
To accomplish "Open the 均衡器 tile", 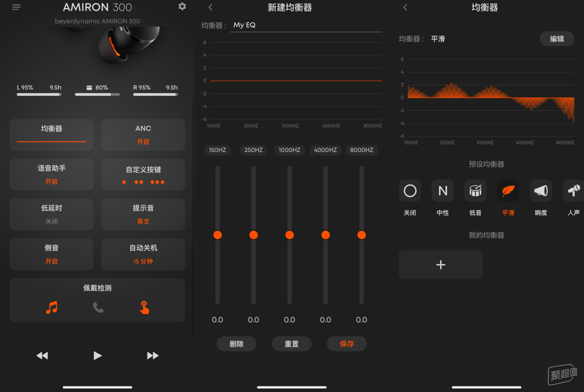I will tap(51, 135).
